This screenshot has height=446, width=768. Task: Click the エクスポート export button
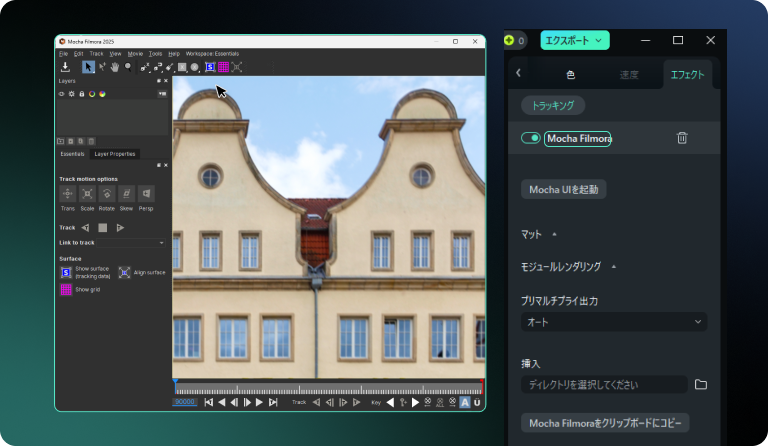tap(575, 40)
